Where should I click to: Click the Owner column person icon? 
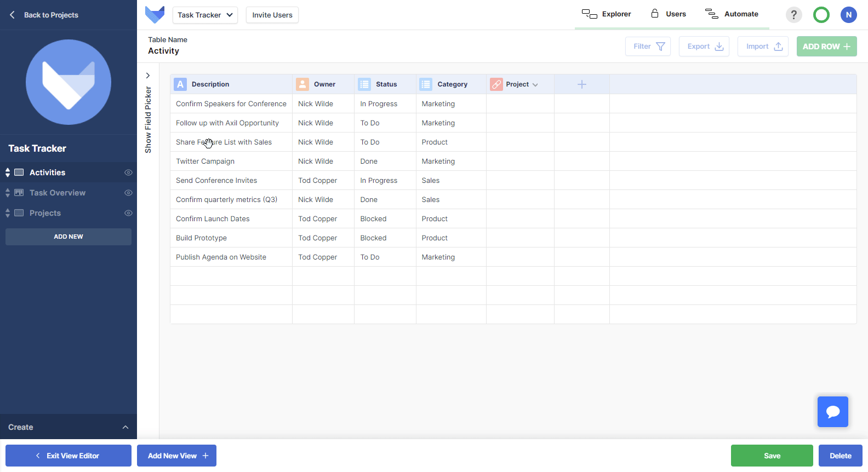302,84
